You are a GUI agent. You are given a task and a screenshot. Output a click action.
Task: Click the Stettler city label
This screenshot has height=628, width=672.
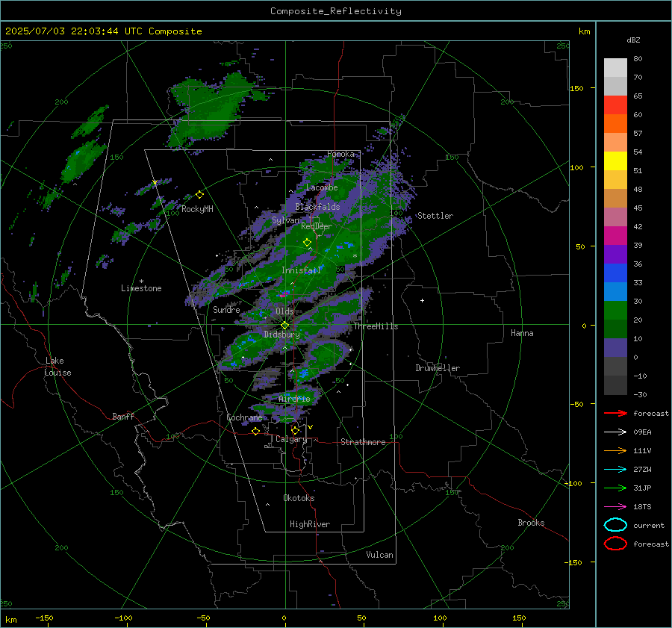pos(435,216)
